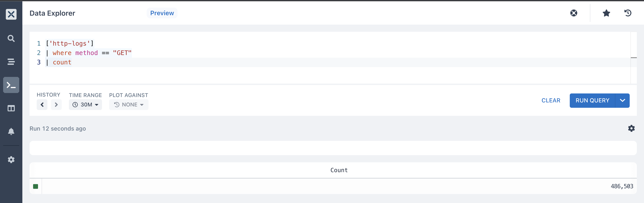Image resolution: width=644 pixels, height=203 pixels.
Task: Click the help lifebuoy icon
Action: point(574,13)
